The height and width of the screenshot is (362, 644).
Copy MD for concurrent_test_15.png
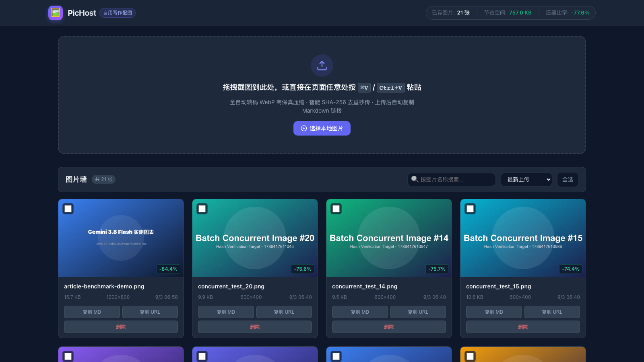pyautogui.click(x=494, y=312)
